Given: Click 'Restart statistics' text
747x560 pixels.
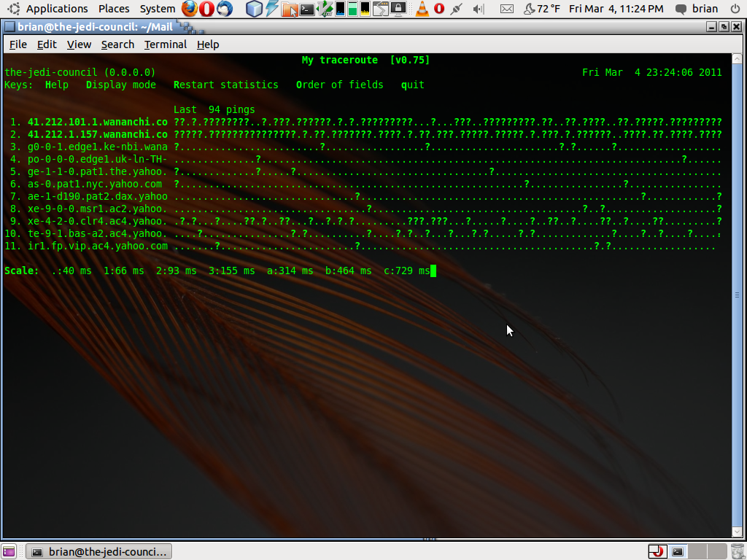Looking at the screenshot, I should [x=226, y=85].
